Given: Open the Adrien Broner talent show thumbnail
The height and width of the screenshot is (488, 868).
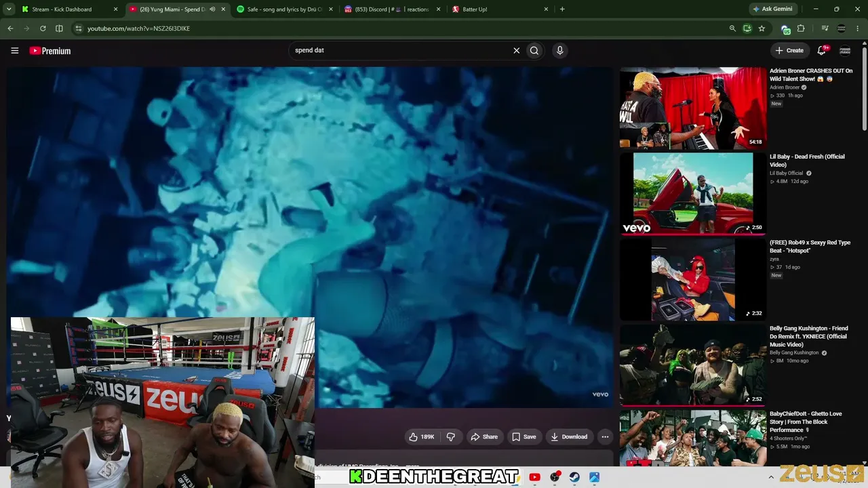Looking at the screenshot, I should (x=692, y=108).
